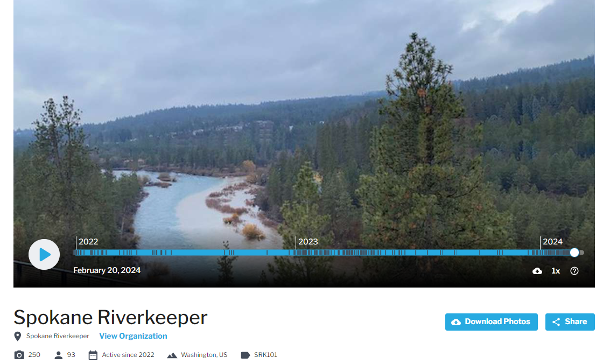Change the 1x playback speed
Viewport: 610px width, 364px height.
tap(556, 271)
